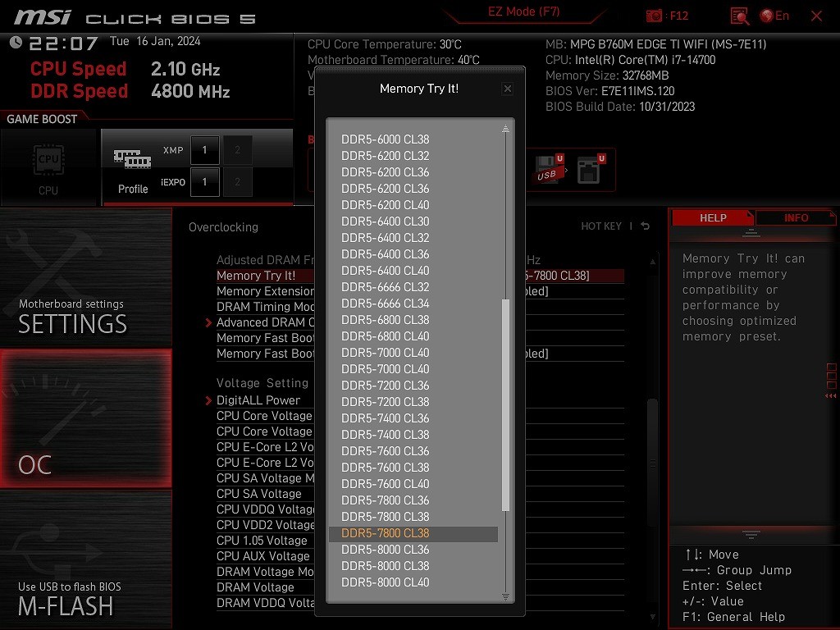Select DDR5-6666 CL32 preset
Screen dimensions: 840x630
pos(386,287)
